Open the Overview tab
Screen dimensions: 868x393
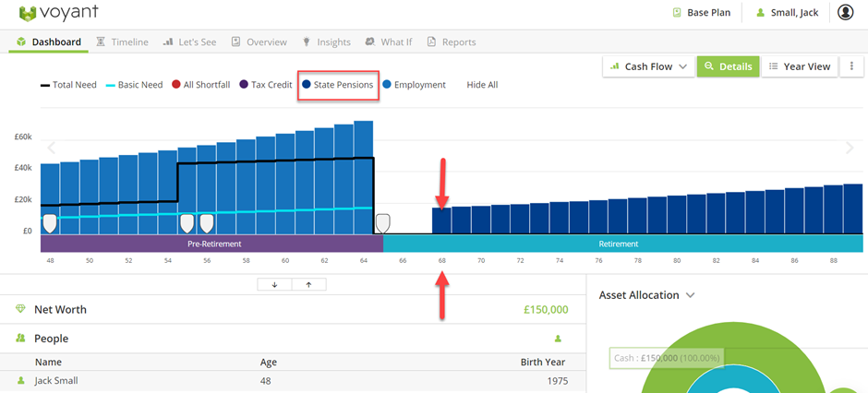point(259,42)
